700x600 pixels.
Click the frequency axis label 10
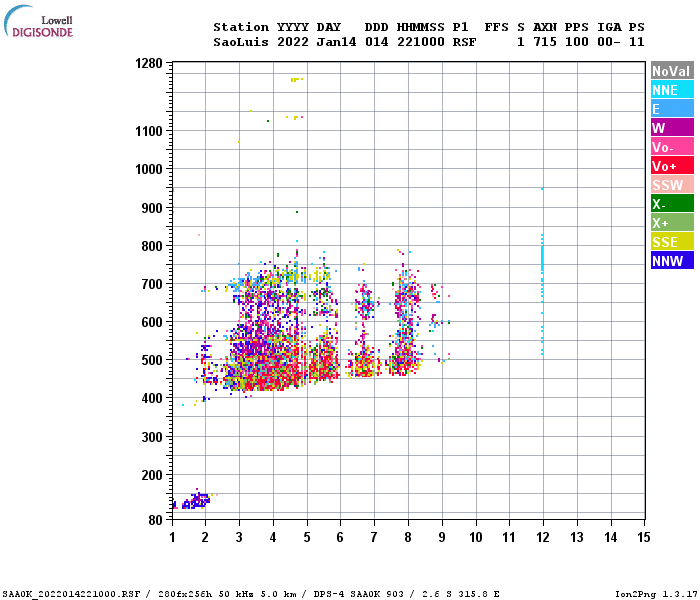pyautogui.click(x=475, y=537)
